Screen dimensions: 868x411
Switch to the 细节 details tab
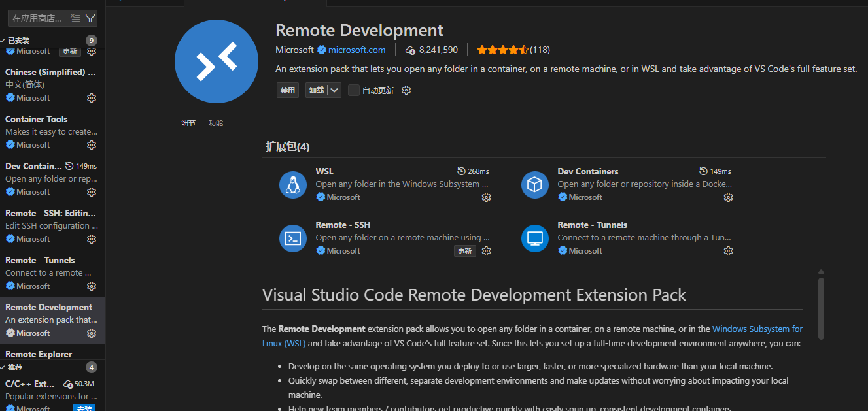pyautogui.click(x=188, y=123)
